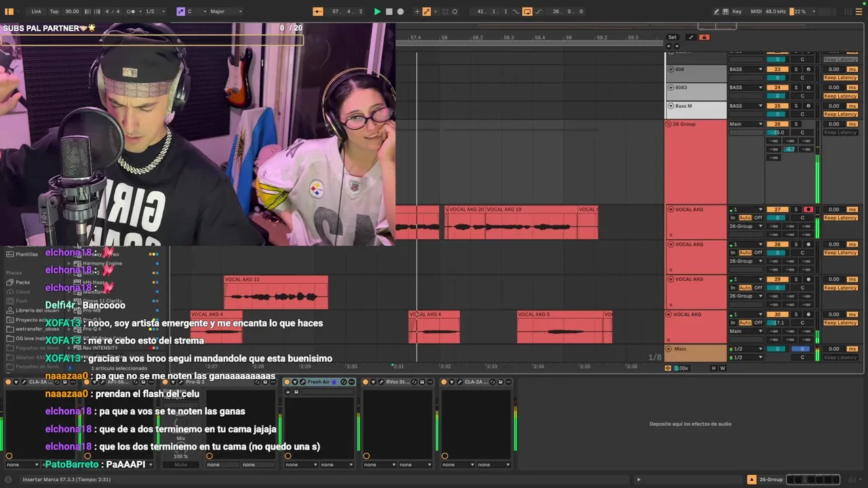Screen dimensions: 868x488
Task: Start playback with the green play button
Action: coord(377,12)
